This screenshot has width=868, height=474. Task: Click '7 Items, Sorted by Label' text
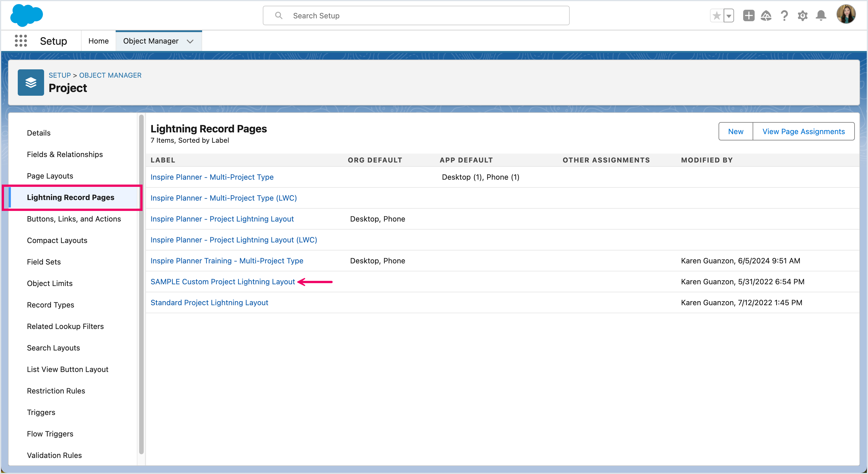pos(190,140)
